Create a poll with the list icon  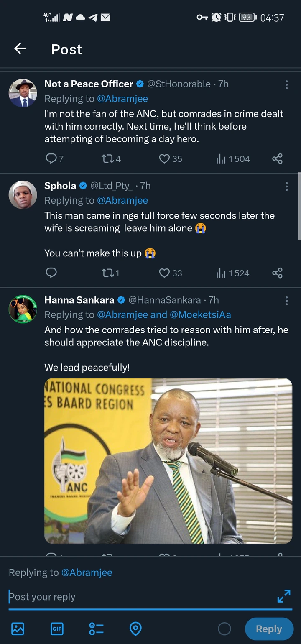[96, 629]
